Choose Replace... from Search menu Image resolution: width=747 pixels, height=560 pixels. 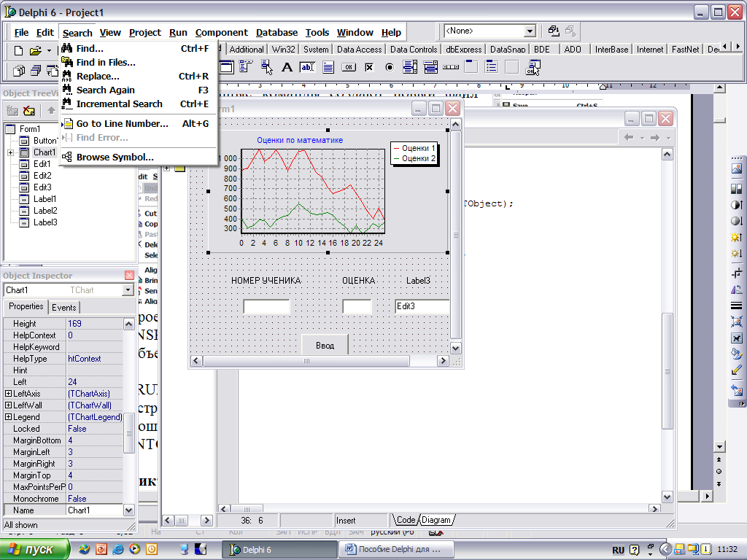click(139, 76)
